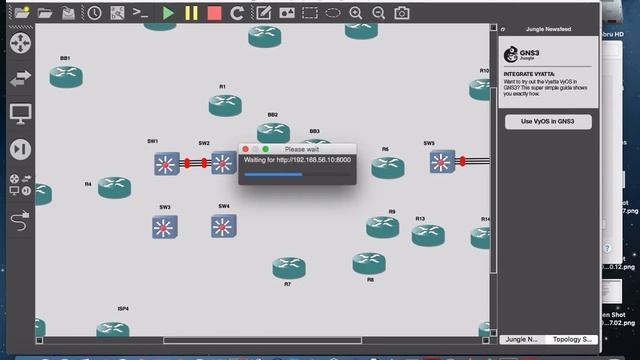Select switch SW5 on canvas
640x360 pixels.
point(442,162)
